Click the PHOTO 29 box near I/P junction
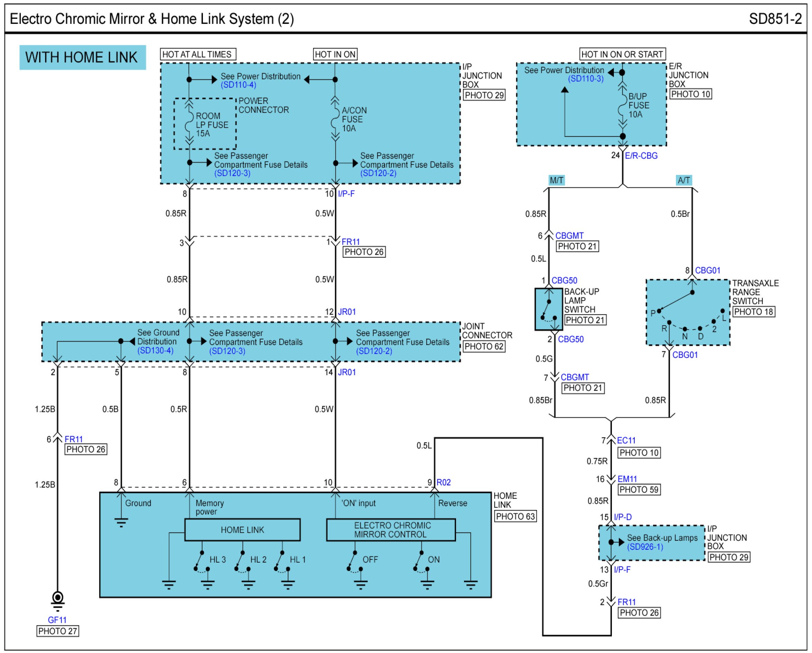This screenshot has width=812, height=653. (x=484, y=95)
